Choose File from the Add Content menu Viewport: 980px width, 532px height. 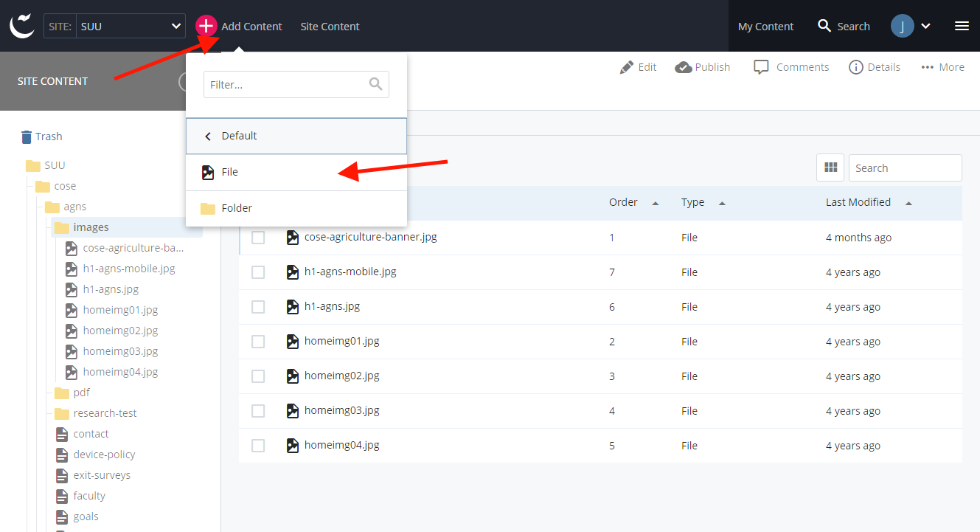(x=230, y=172)
